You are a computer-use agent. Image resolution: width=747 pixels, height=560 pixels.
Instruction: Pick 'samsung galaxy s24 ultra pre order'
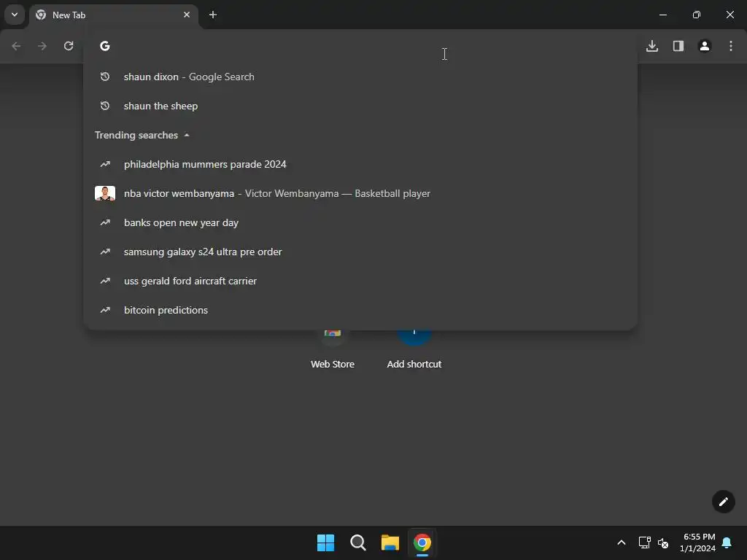(x=360, y=252)
